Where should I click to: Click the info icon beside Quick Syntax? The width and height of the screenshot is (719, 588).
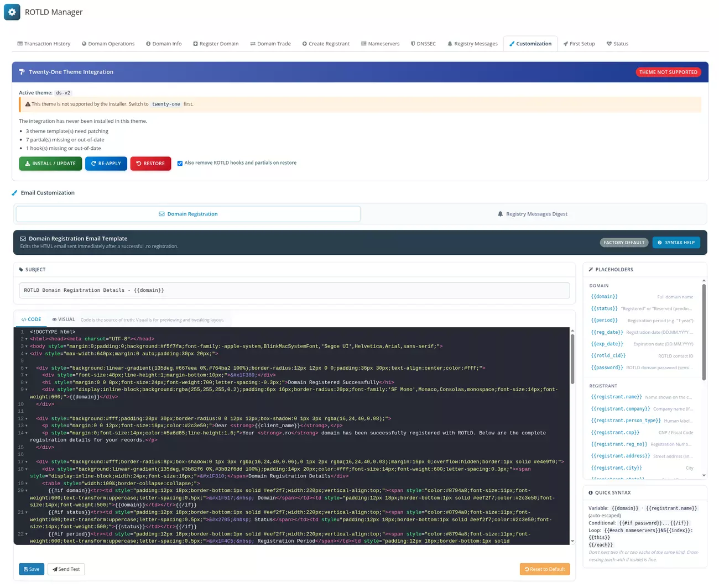591,492
